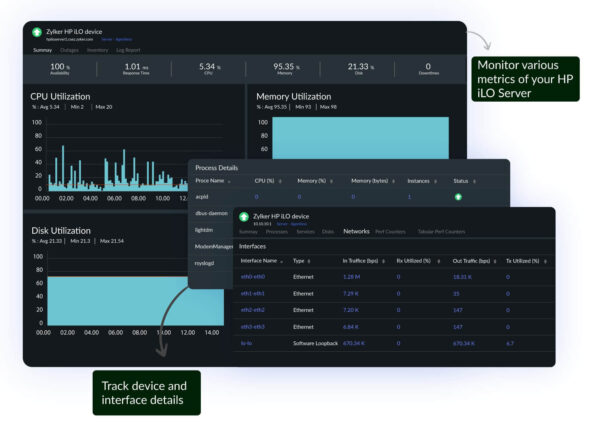Viewport: 600px width, 422px height.
Task: Select the acpid process name
Action: 202,197
